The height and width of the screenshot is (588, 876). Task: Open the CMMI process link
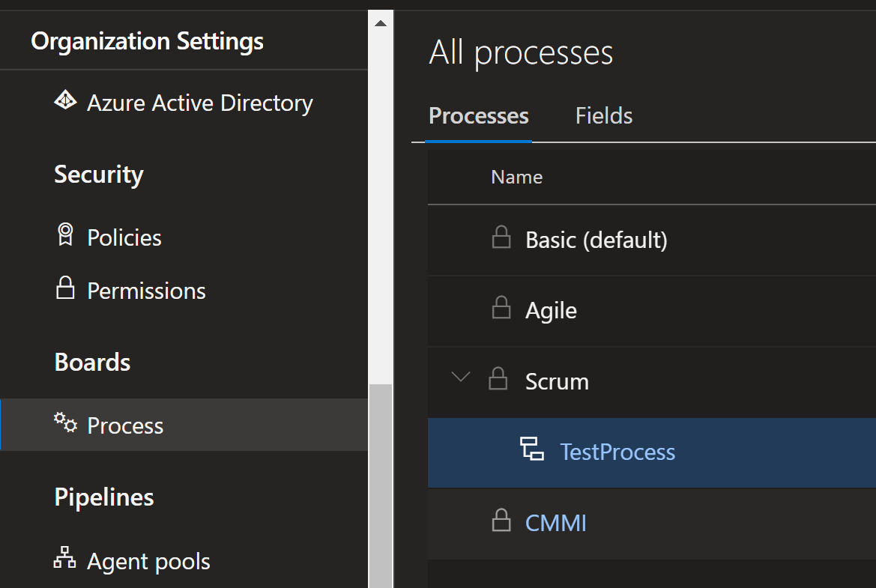click(x=555, y=521)
